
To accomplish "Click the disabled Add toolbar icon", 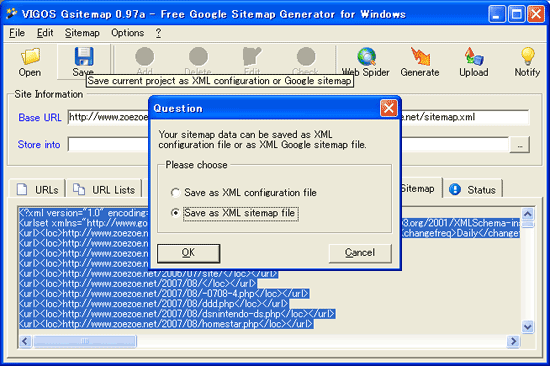I will [145, 56].
